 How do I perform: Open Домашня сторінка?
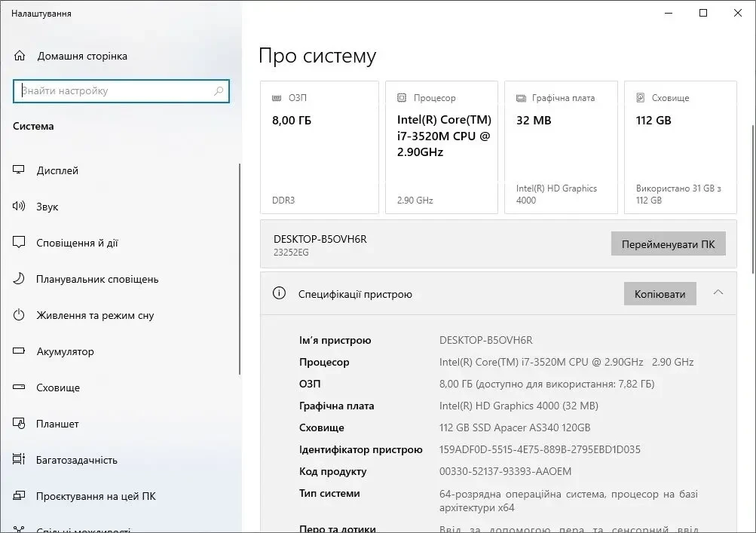click(x=82, y=56)
